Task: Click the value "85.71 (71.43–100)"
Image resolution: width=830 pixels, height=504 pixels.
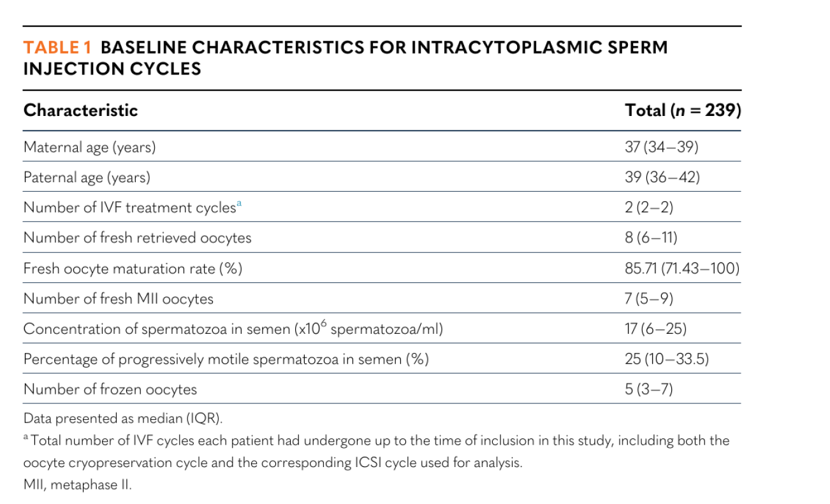Action: pos(682,268)
